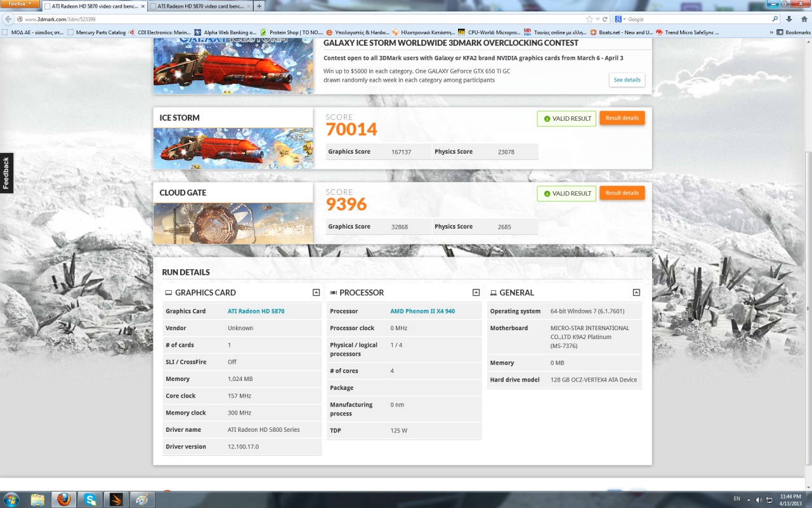Open Mercury Parts Catalog bookmark
The width and height of the screenshot is (812, 508).
tap(96, 32)
